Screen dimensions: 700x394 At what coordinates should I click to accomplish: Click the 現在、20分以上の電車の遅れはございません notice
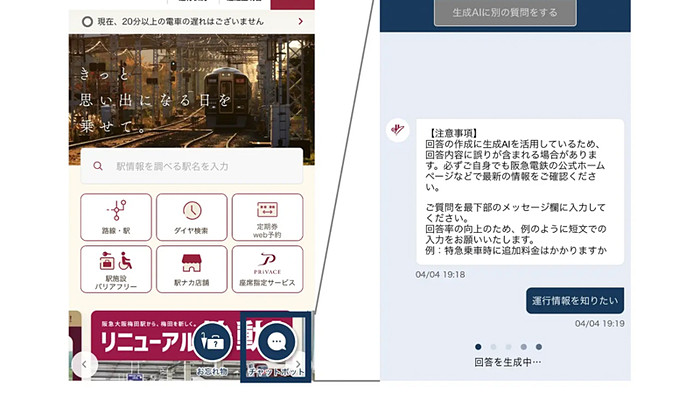click(x=192, y=21)
